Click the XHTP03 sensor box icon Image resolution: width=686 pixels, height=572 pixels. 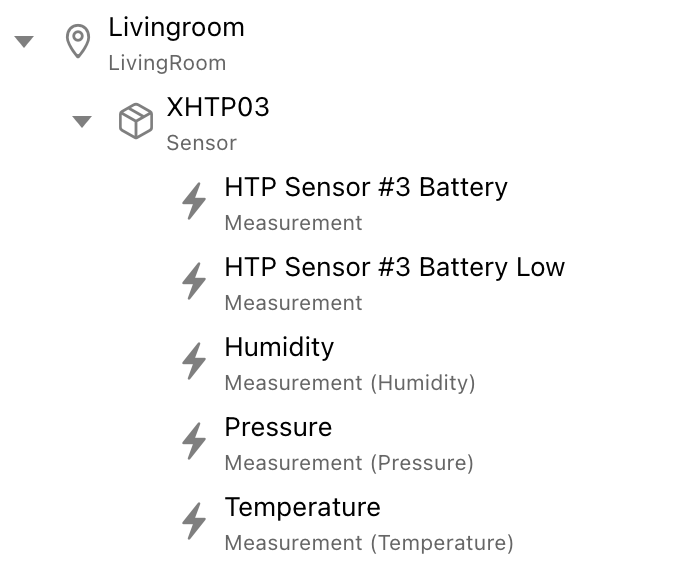pos(136,122)
